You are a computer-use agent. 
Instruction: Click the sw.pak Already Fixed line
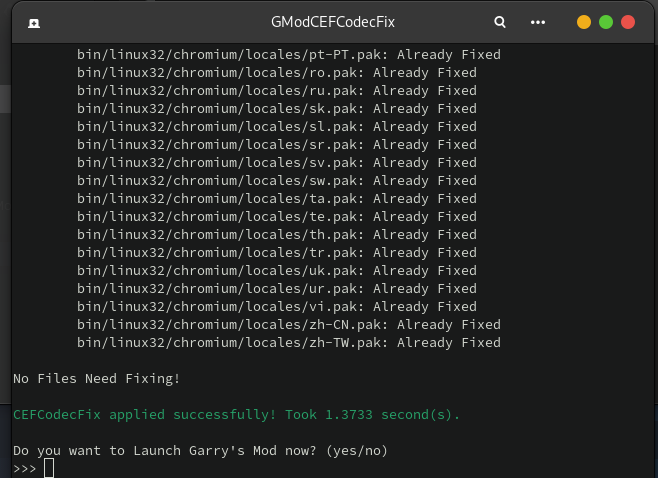(x=276, y=181)
